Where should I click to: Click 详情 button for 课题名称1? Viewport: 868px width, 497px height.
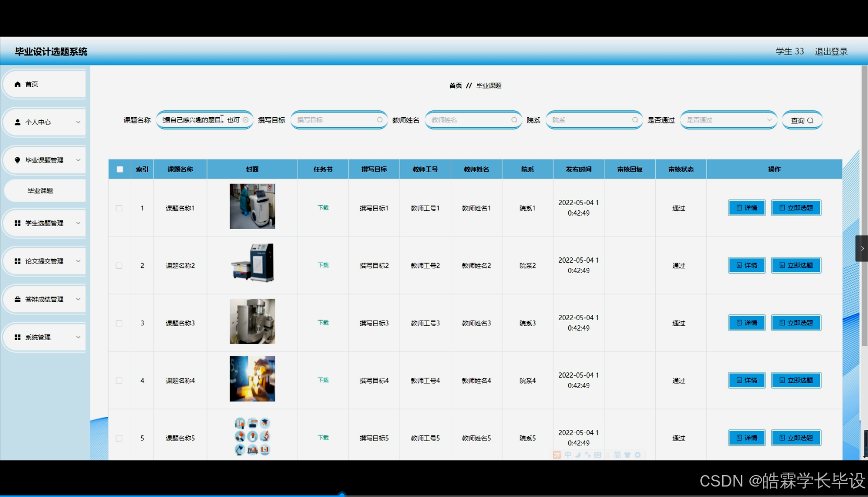point(747,208)
